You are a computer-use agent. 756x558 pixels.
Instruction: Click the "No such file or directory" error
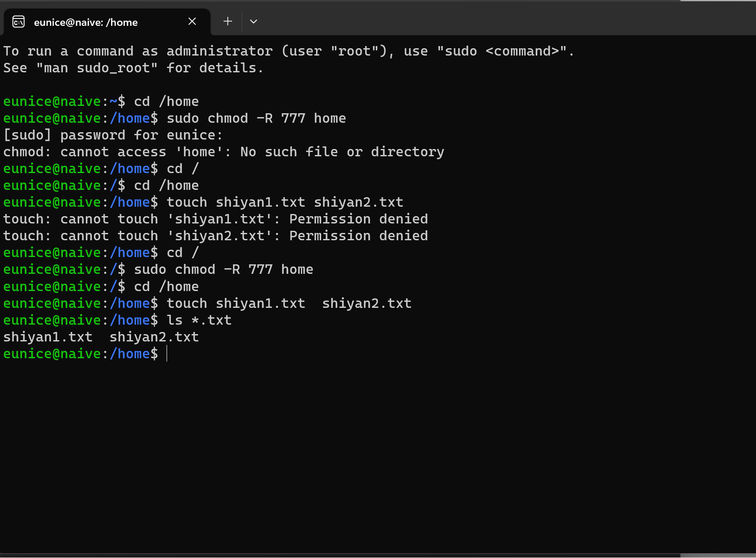pyautogui.click(x=342, y=152)
